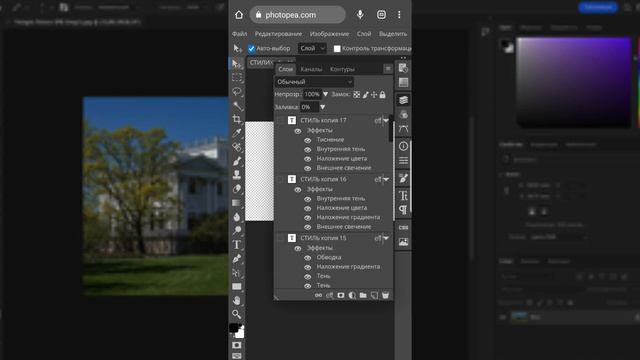Screen dimensions: 640x360
Task: Select the Clone Stamp tool
Action: [237, 175]
